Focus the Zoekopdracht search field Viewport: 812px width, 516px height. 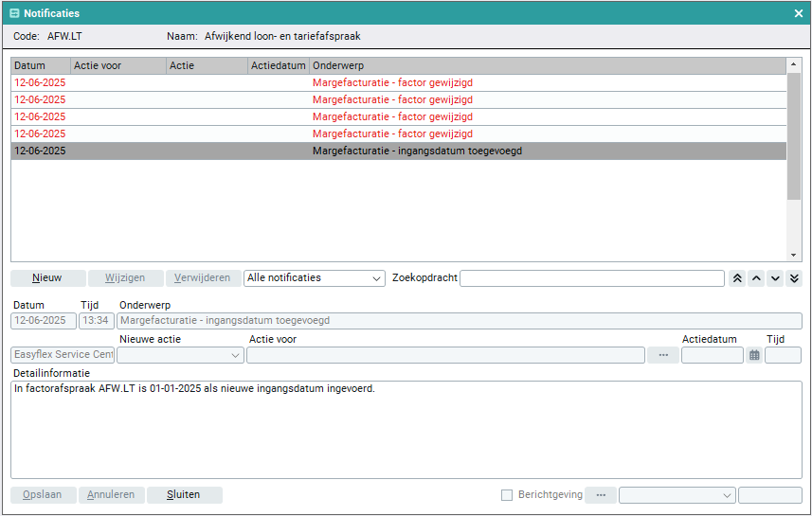pyautogui.click(x=592, y=278)
